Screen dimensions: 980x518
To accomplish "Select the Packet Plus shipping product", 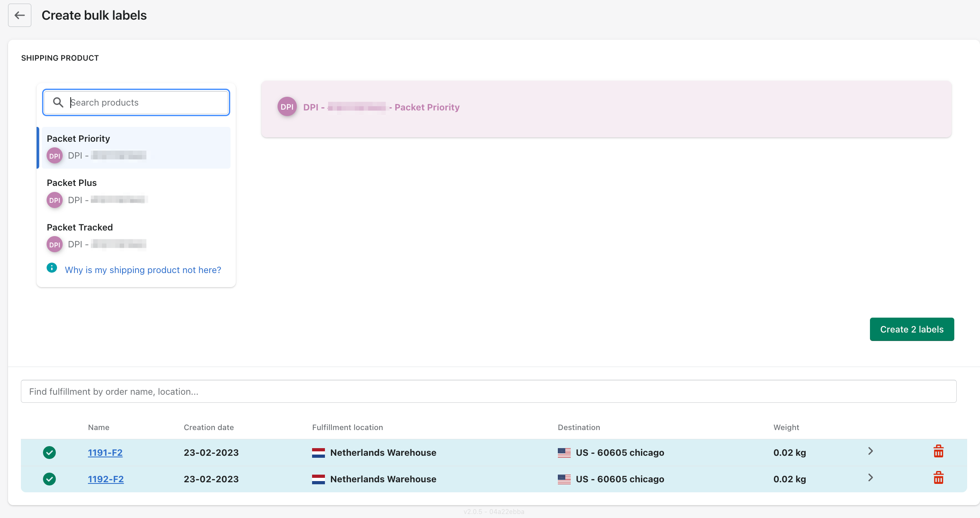I will click(x=136, y=192).
